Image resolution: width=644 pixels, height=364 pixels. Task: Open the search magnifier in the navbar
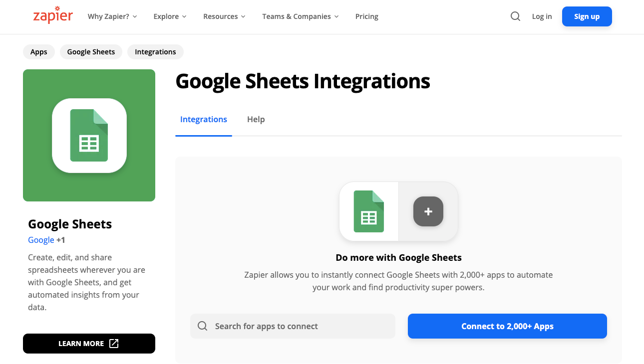pos(515,16)
